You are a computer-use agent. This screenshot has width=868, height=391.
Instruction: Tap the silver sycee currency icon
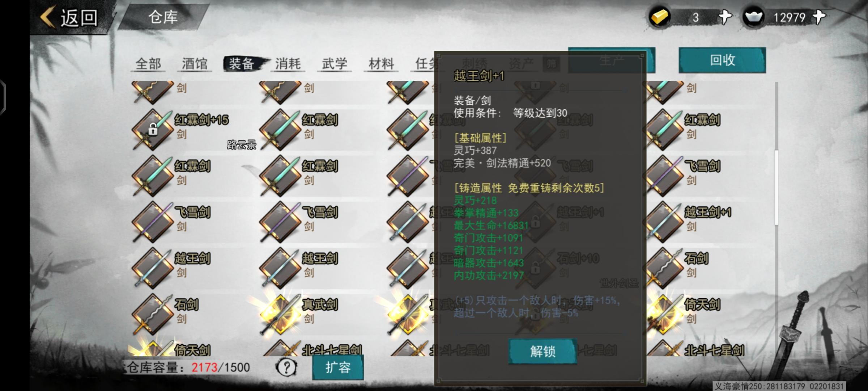pyautogui.click(x=753, y=17)
